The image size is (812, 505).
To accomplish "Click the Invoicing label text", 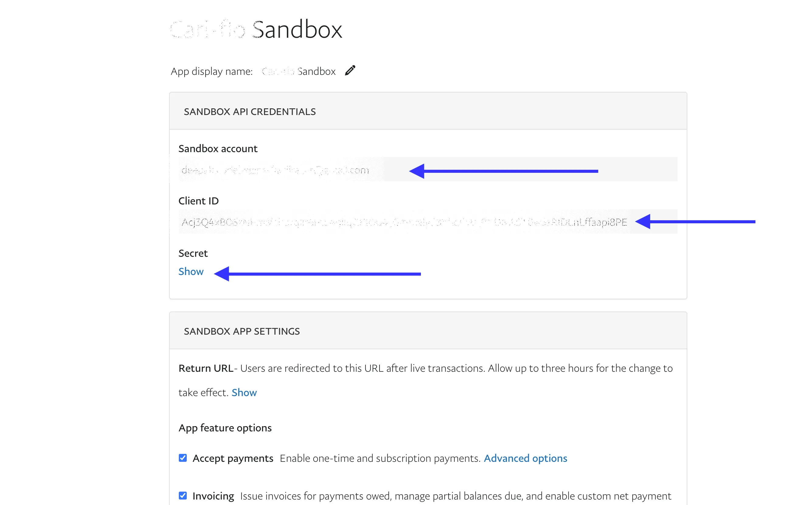I will click(x=213, y=496).
